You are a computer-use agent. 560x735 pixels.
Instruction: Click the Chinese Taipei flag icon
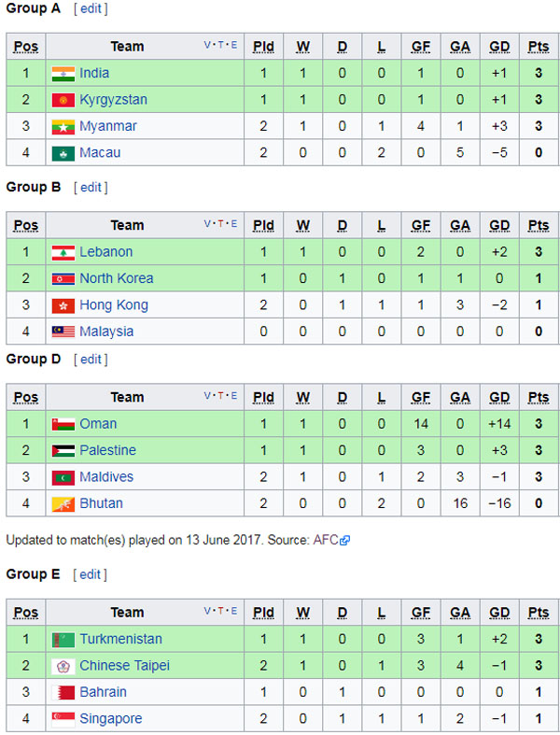[63, 666]
